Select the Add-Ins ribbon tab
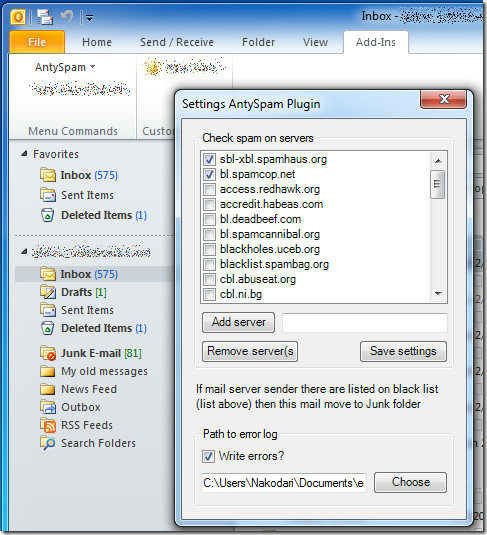The height and width of the screenshot is (535, 487). click(376, 42)
